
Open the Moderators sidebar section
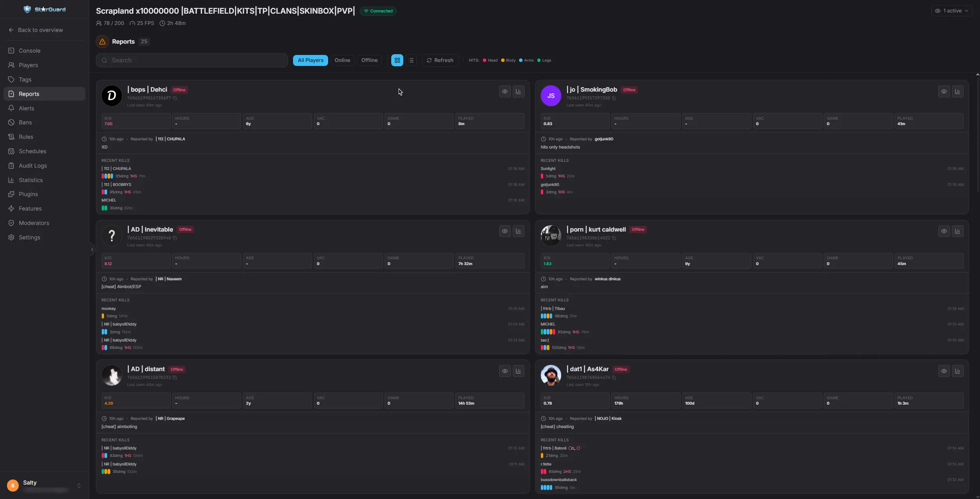[x=33, y=223]
